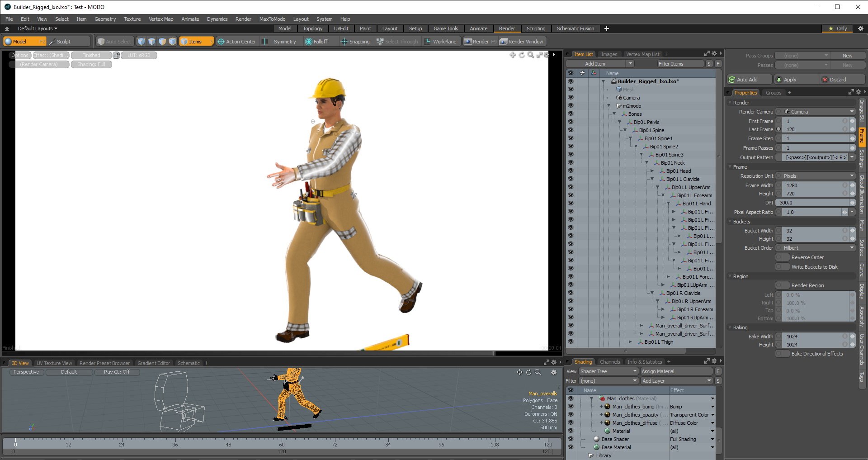Add a new layout tab with plus icon

point(607,28)
